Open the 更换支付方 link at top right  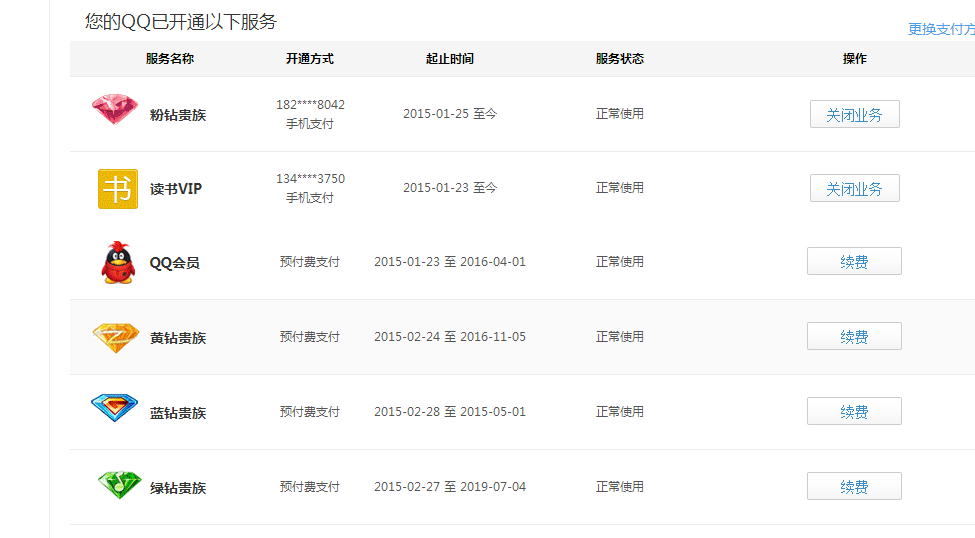tap(941, 29)
